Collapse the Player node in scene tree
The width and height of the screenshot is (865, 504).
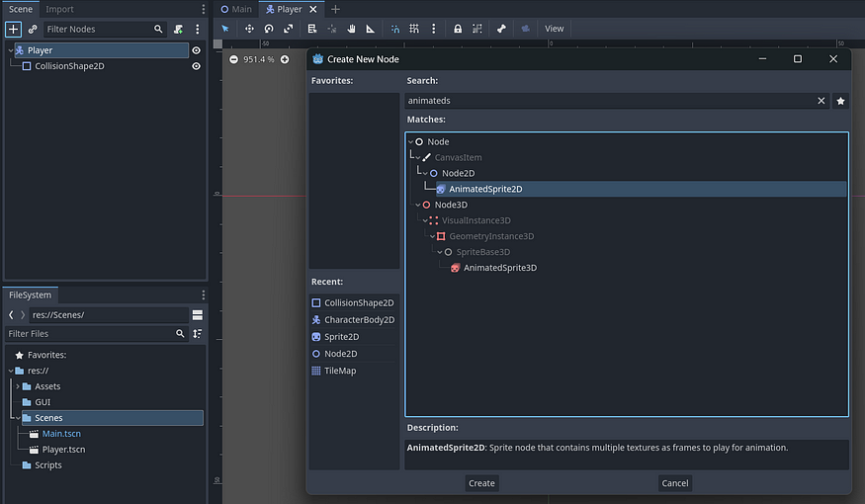[11, 50]
